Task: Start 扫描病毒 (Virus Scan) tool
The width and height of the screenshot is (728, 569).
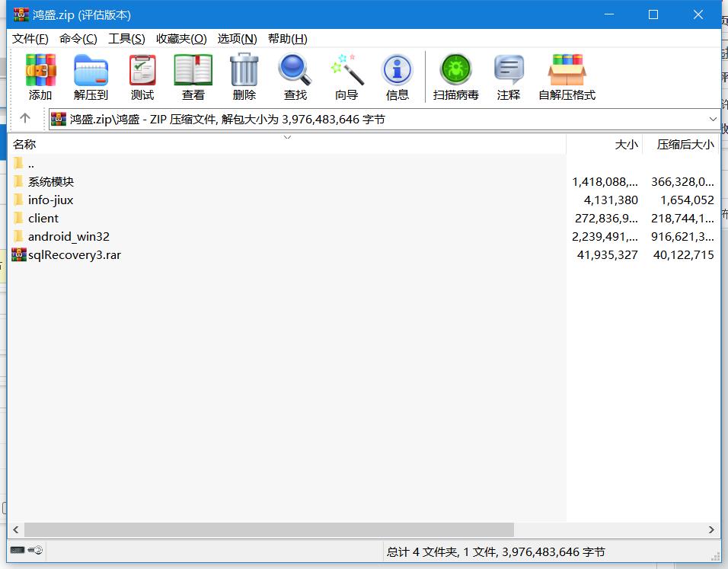Action: click(455, 71)
